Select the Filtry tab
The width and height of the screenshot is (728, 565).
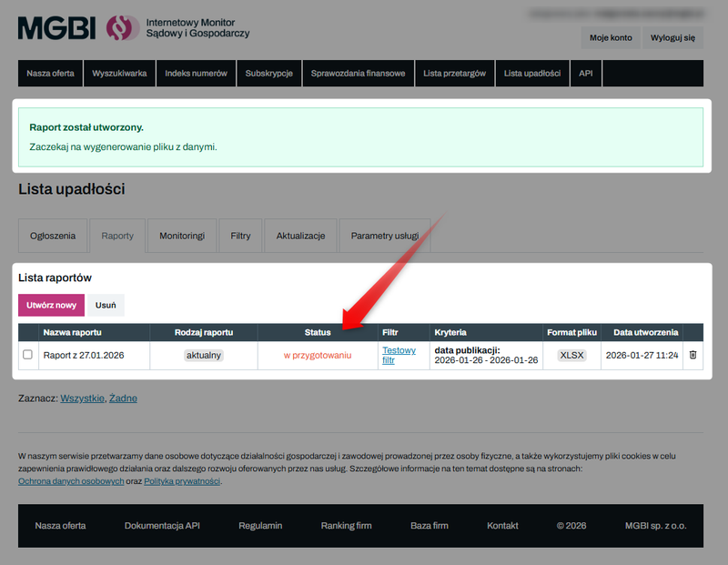pos(240,236)
